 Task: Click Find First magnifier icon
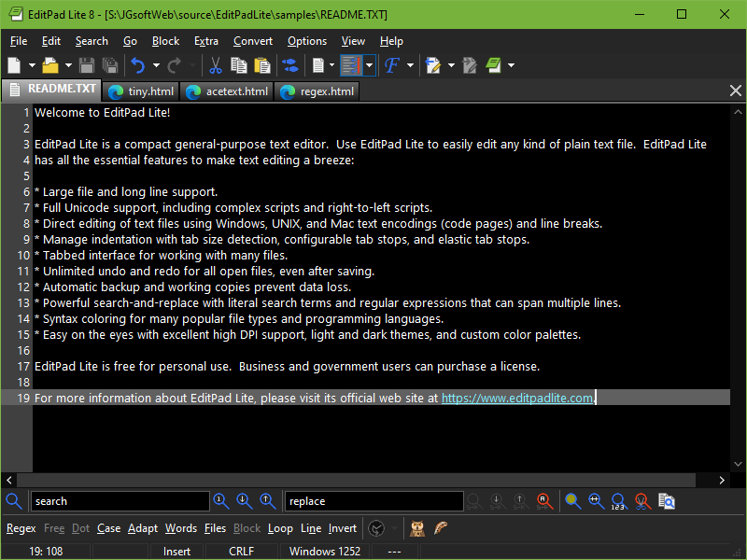(x=221, y=501)
